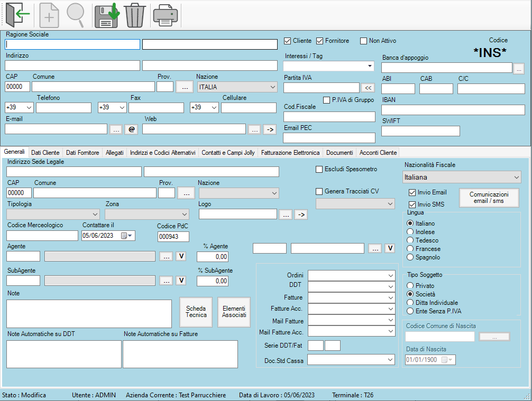Open search with the magnifying glass icon
532x401 pixels.
[x=75, y=15]
